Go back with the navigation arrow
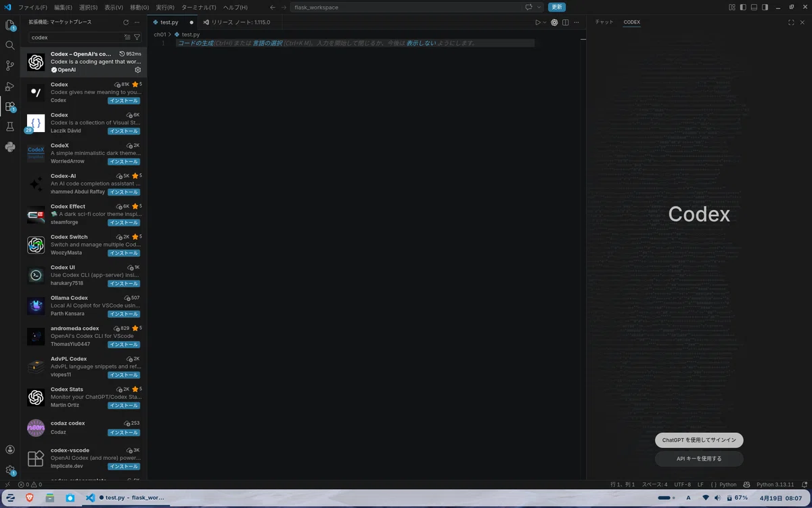The height and width of the screenshot is (508, 812). coord(272,7)
